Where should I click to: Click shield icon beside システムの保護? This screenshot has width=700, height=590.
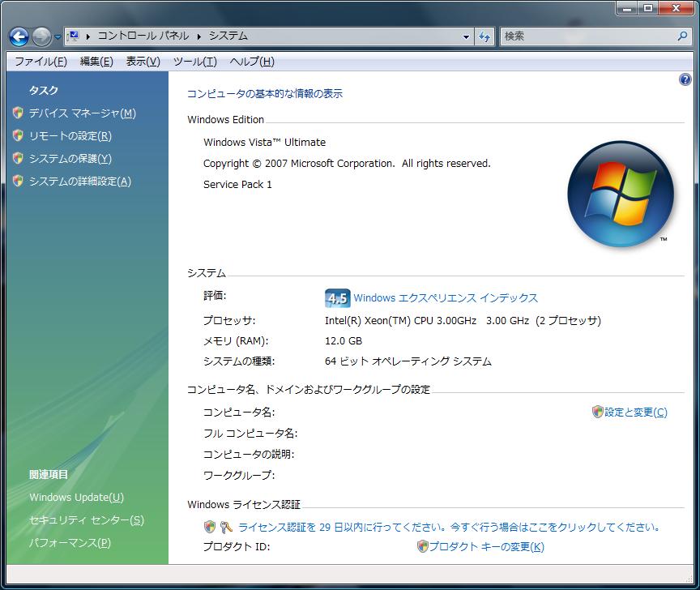point(18,159)
